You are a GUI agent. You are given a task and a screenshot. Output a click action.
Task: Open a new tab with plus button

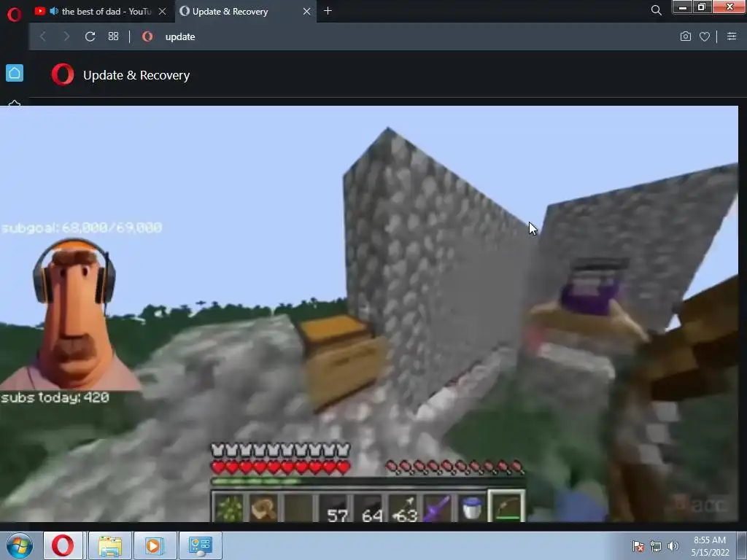[x=328, y=11]
